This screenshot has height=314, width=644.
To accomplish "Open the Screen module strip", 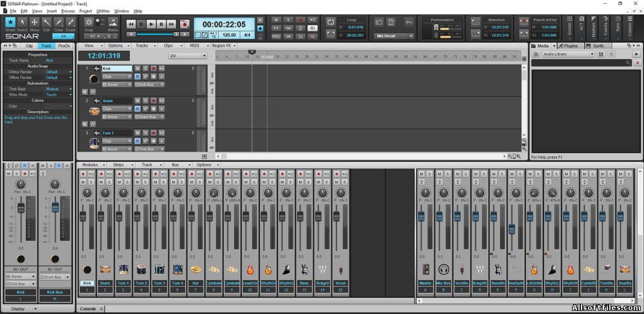I will point(569,28).
